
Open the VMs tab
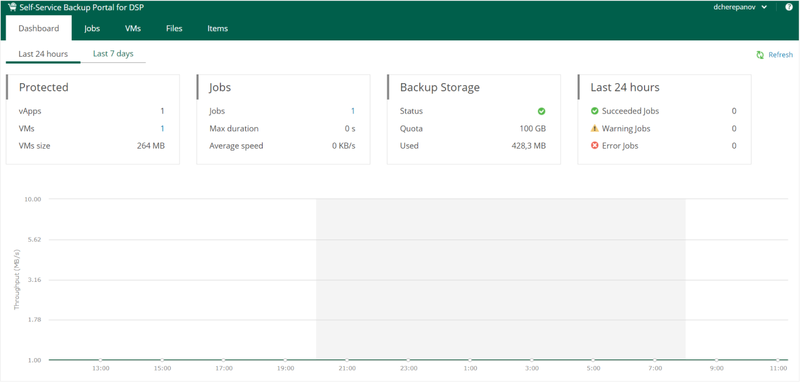[133, 29]
